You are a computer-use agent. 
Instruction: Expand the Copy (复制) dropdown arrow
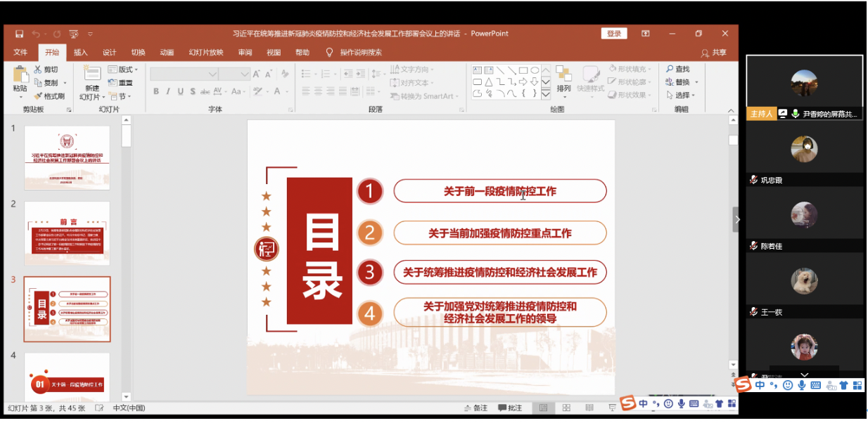[x=63, y=83]
